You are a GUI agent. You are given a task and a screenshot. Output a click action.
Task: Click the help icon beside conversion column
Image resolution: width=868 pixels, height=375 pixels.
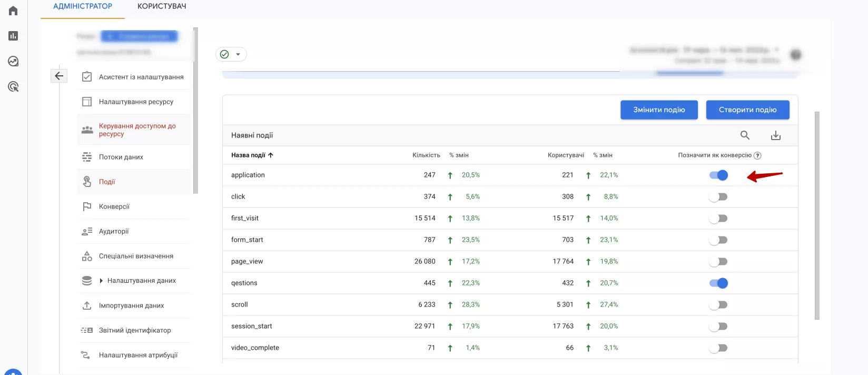pyautogui.click(x=757, y=155)
